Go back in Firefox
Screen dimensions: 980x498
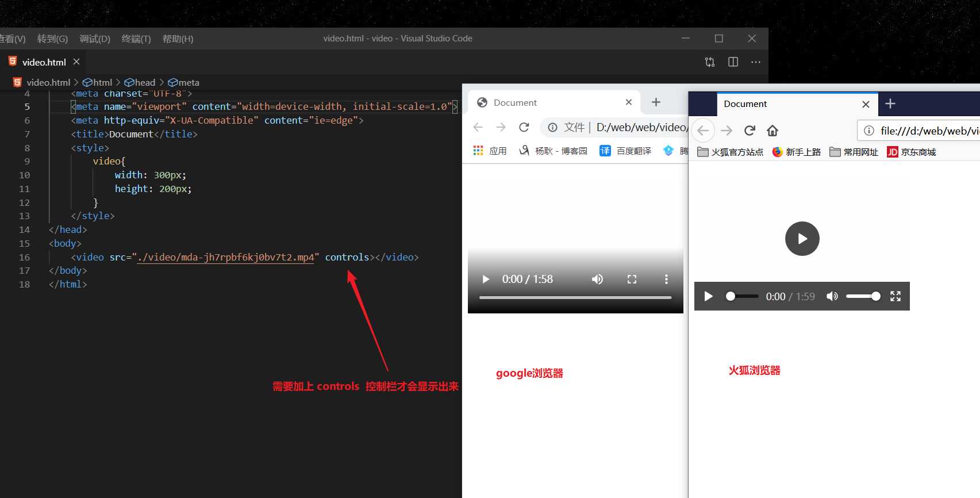[703, 131]
